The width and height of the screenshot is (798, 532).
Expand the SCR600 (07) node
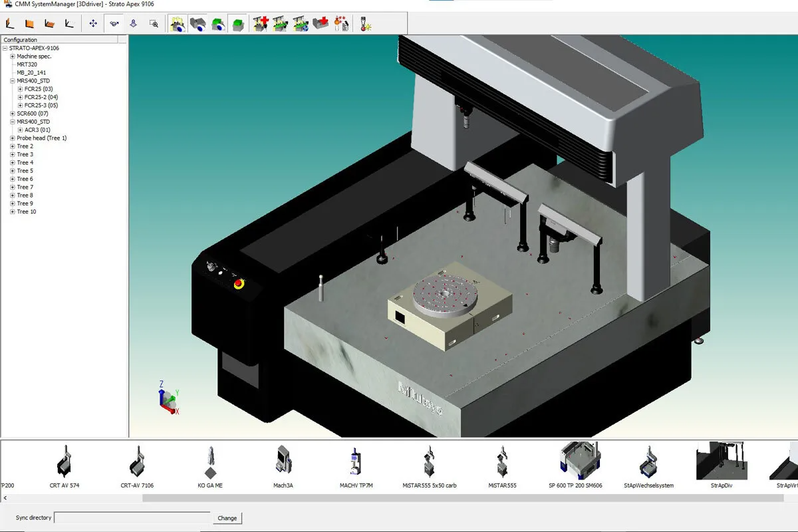tap(13, 114)
